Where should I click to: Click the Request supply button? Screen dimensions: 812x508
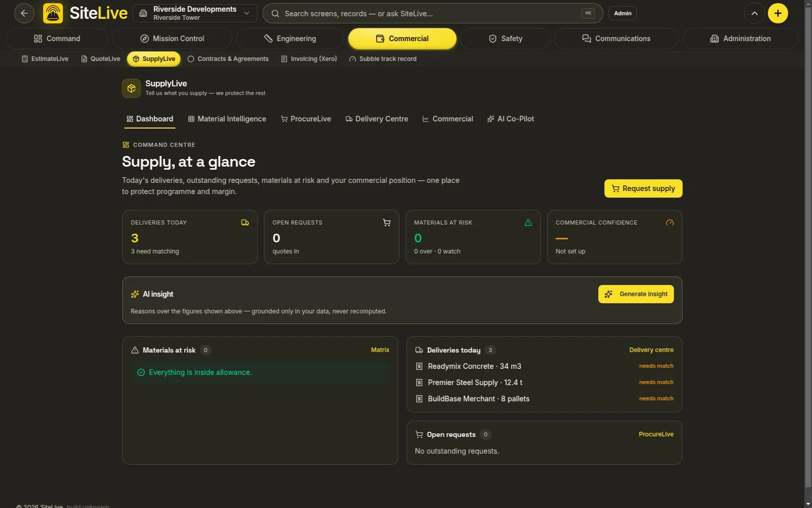click(x=643, y=188)
